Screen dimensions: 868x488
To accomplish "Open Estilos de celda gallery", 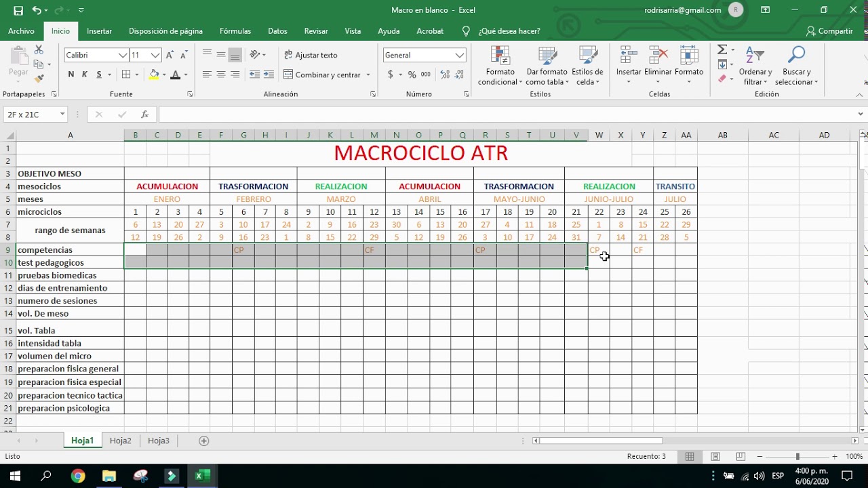I will 587,66.
